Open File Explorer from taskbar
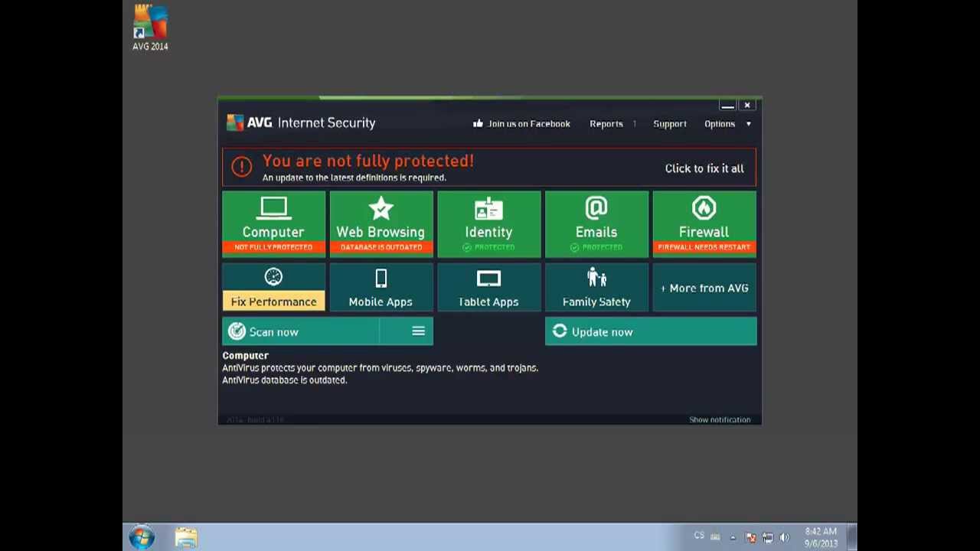980x551 pixels. (186, 538)
